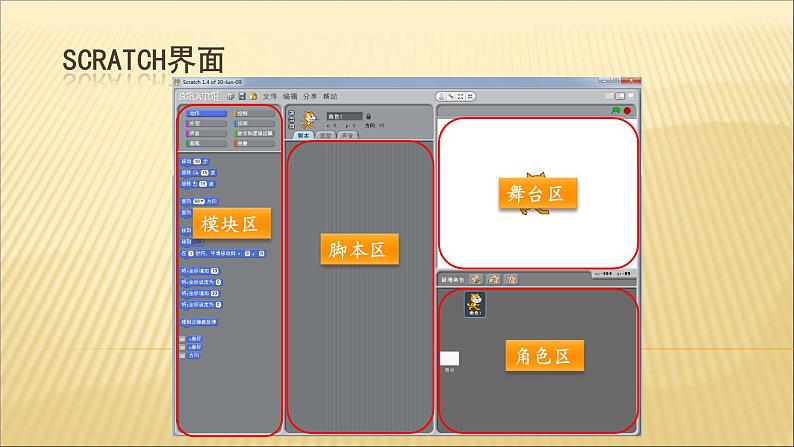Click the floppy disk save icon
The width and height of the screenshot is (794, 447).
tap(242, 96)
